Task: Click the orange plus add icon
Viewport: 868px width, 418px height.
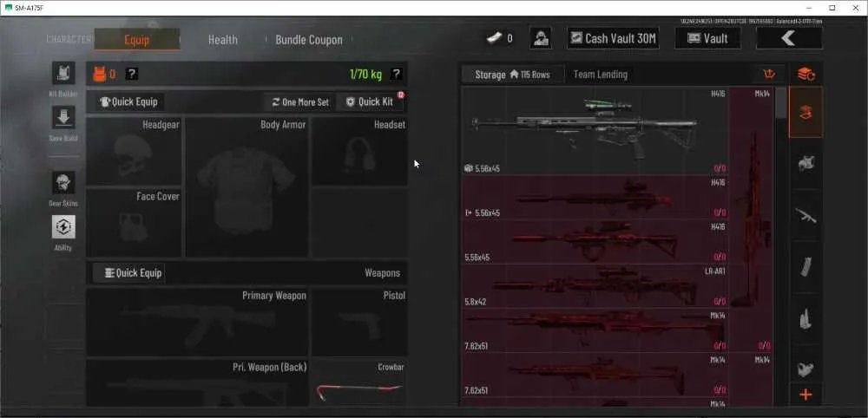Action: point(806,395)
